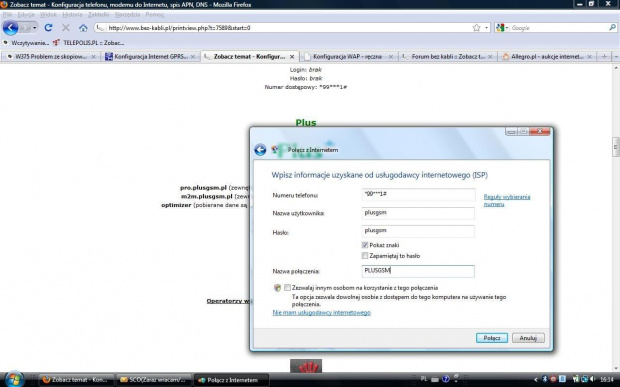Enable Zapamiętaj to hasło checkbox
620x387 pixels.
pyautogui.click(x=365, y=256)
